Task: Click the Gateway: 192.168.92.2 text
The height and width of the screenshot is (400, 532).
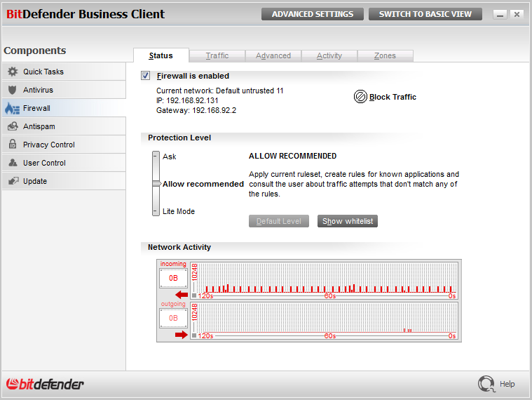Action: tap(196, 110)
